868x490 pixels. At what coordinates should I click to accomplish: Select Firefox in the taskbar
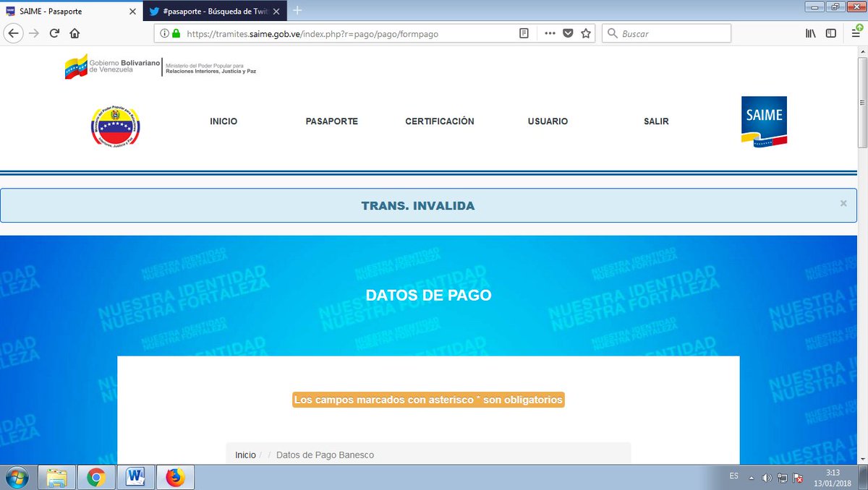175,478
